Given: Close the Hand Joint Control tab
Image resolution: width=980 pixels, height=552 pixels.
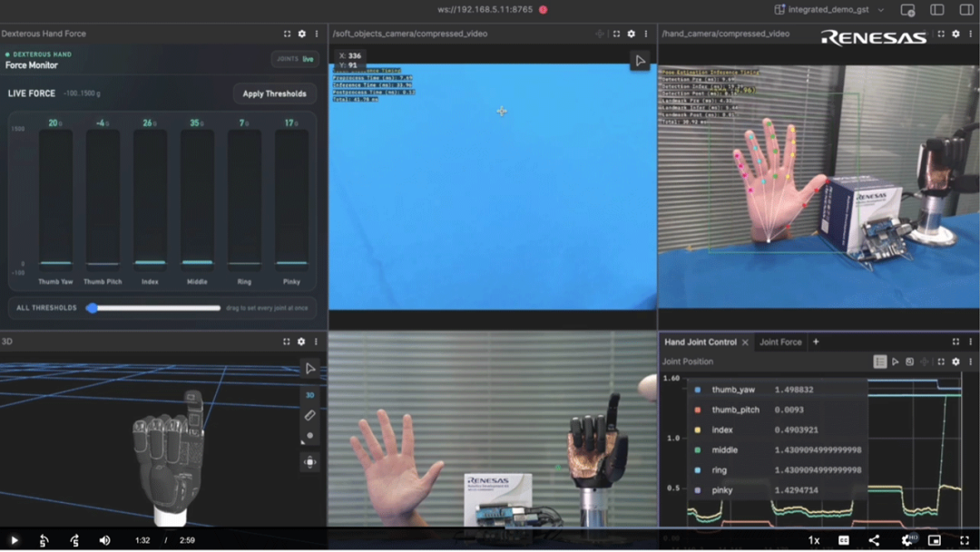Looking at the screenshot, I should [x=745, y=342].
